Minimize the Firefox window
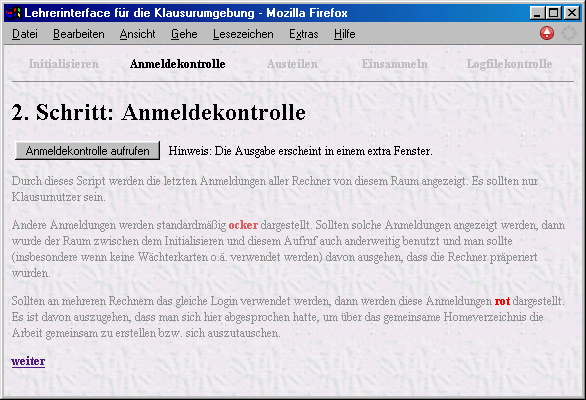 (537, 13)
